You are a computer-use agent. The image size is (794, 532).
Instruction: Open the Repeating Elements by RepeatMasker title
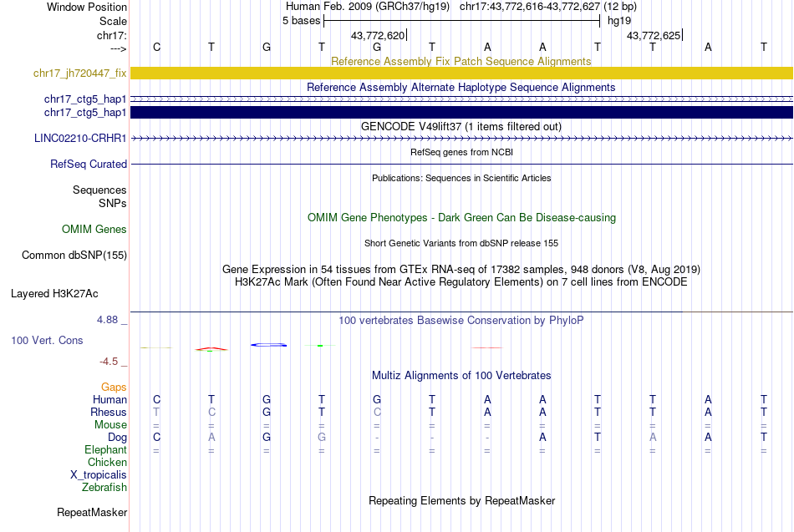point(461,500)
